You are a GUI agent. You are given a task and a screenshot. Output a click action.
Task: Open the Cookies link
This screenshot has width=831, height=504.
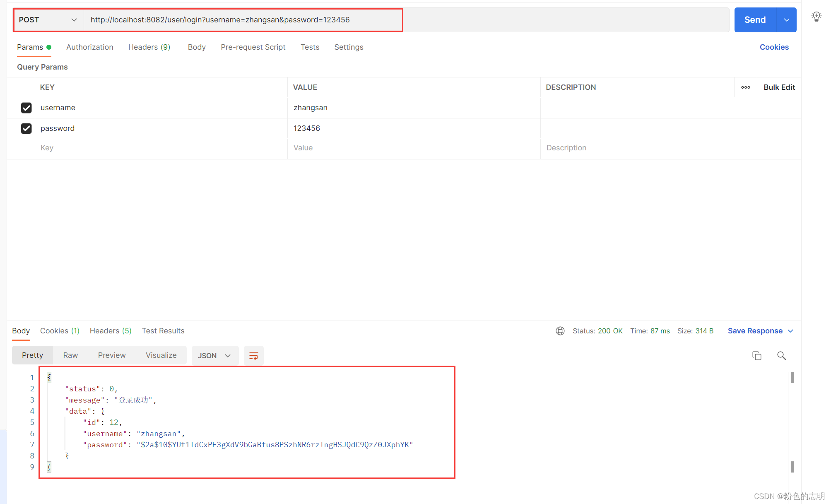(774, 47)
